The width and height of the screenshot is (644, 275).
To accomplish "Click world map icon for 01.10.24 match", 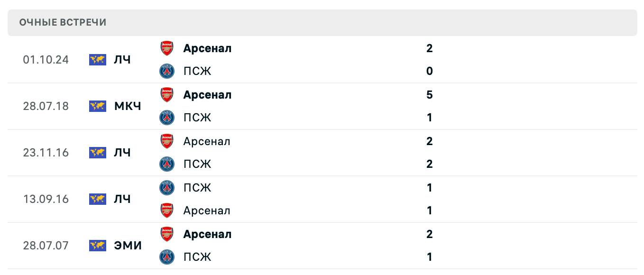I will (98, 60).
